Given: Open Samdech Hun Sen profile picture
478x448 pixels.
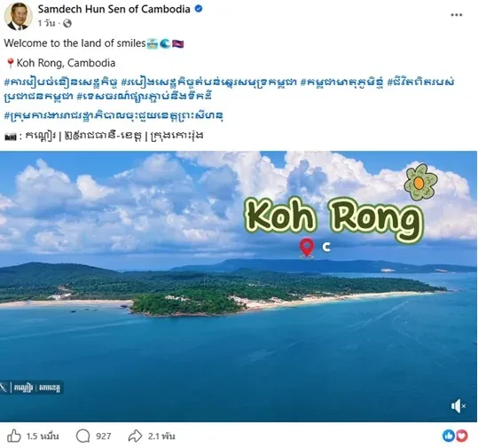Looking at the screenshot, I should 19,17.
